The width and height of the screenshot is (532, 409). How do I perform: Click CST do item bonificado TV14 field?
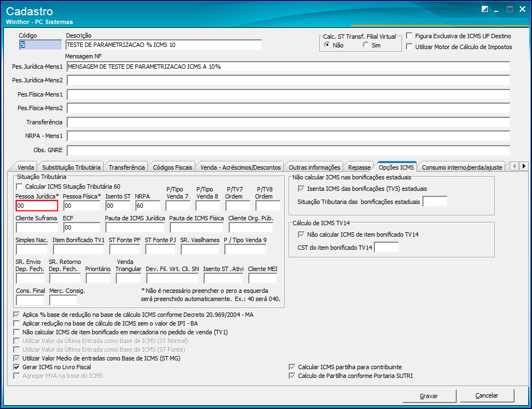(386, 247)
